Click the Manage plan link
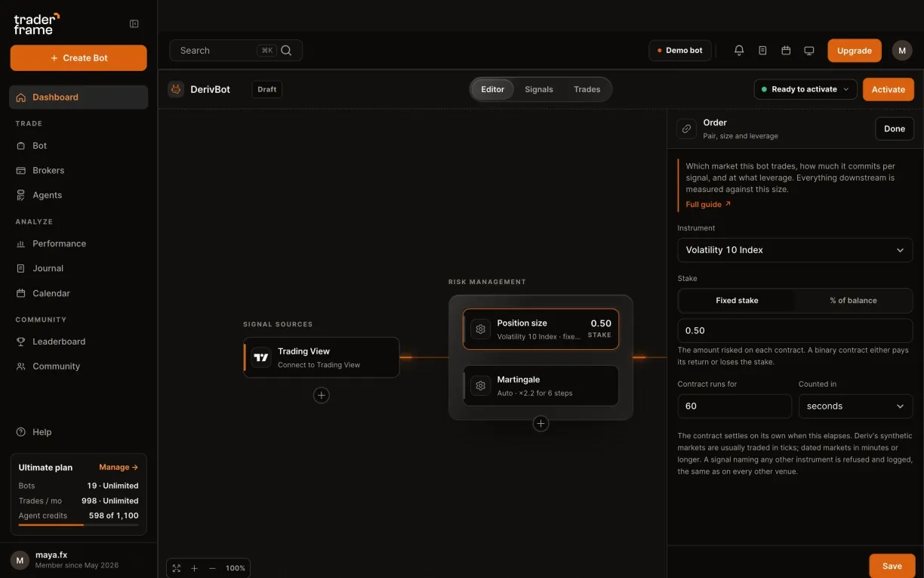The image size is (924, 578). tap(119, 468)
